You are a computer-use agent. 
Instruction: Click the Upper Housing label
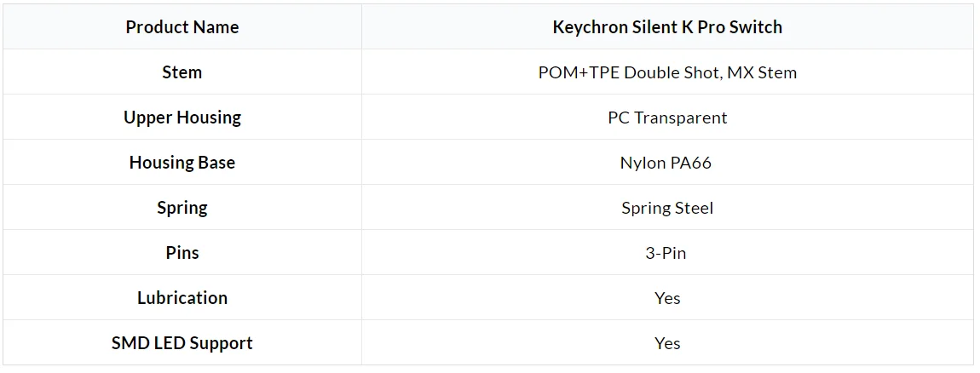[182, 118]
